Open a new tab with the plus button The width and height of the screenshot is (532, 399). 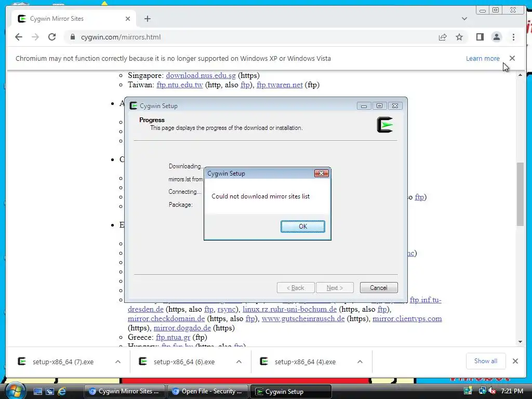pos(147,19)
